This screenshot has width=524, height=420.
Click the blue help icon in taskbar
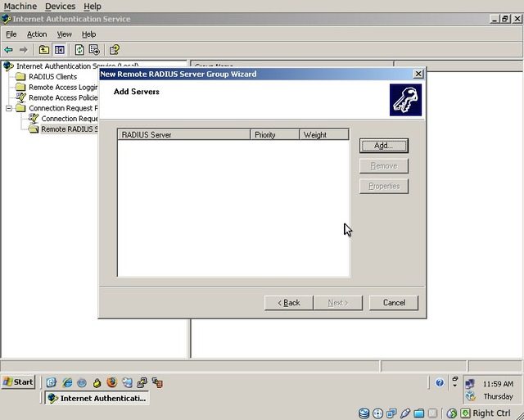(x=440, y=382)
